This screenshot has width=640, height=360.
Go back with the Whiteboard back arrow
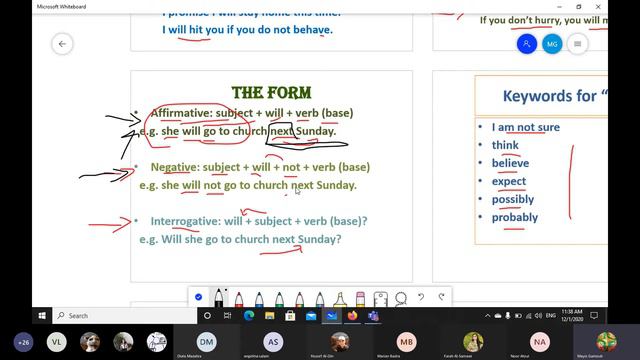[x=62, y=44]
